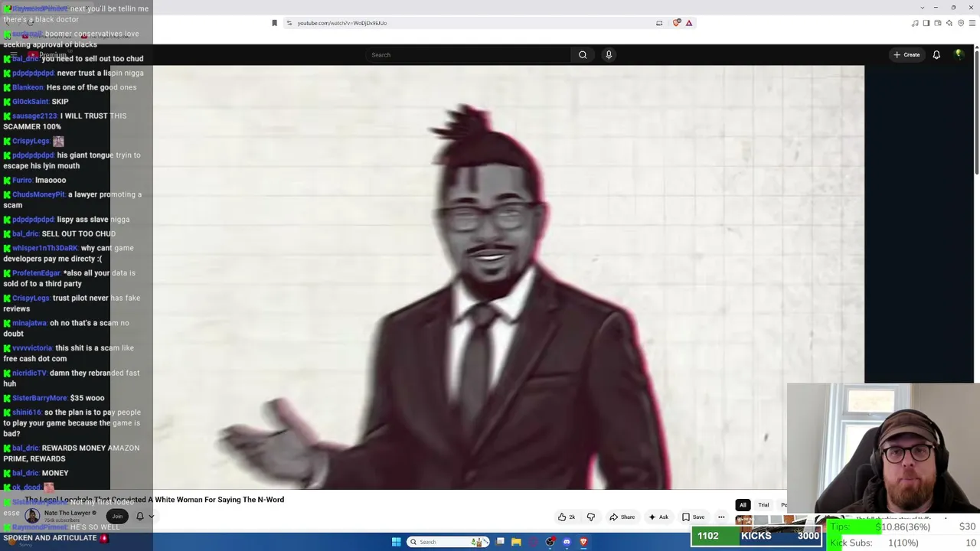Click chat username ChudsMoneyPit
This screenshot has width=980, height=551.
click(x=38, y=194)
